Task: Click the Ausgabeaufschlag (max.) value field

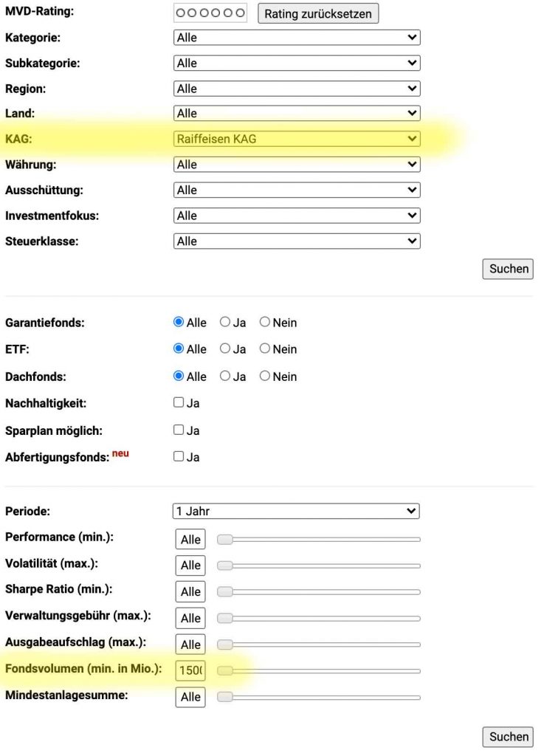Action: [x=190, y=644]
